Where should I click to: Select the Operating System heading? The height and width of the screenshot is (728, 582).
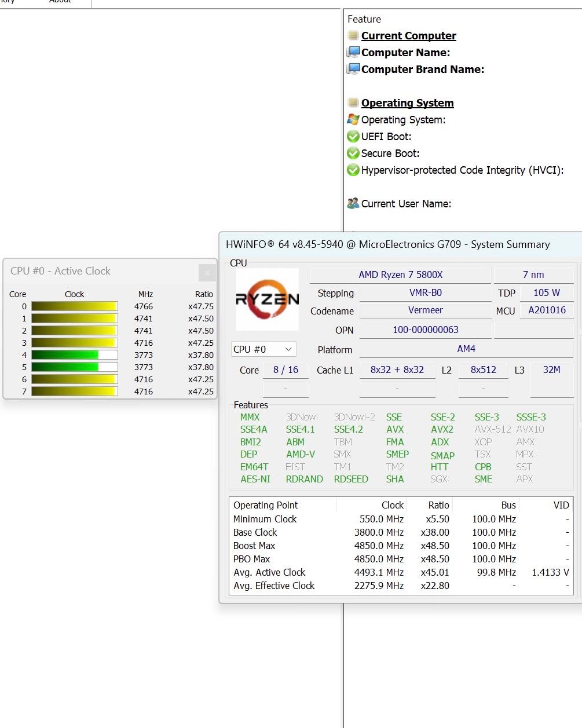pyautogui.click(x=408, y=103)
